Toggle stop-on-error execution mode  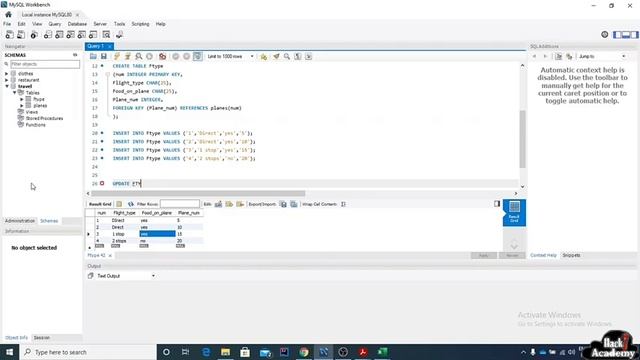[x=162, y=56]
